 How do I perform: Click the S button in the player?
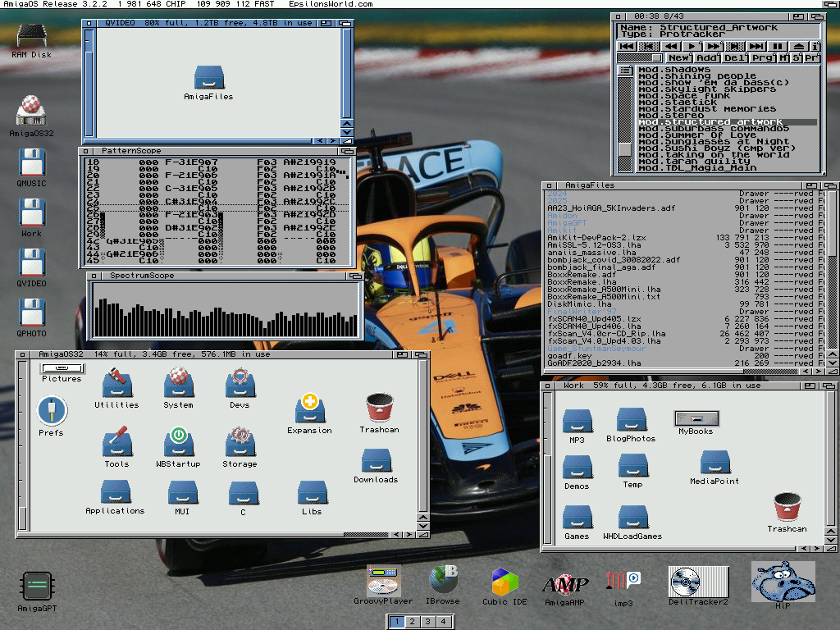[797, 58]
